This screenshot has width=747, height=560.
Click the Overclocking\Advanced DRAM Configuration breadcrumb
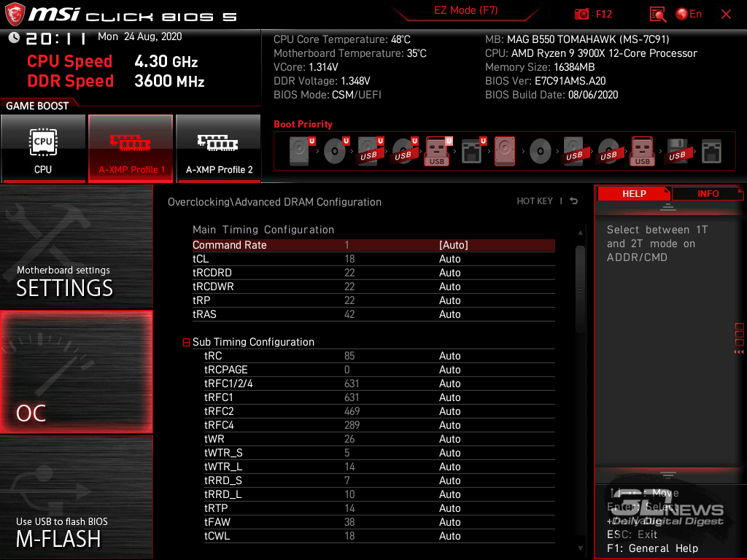coord(274,202)
